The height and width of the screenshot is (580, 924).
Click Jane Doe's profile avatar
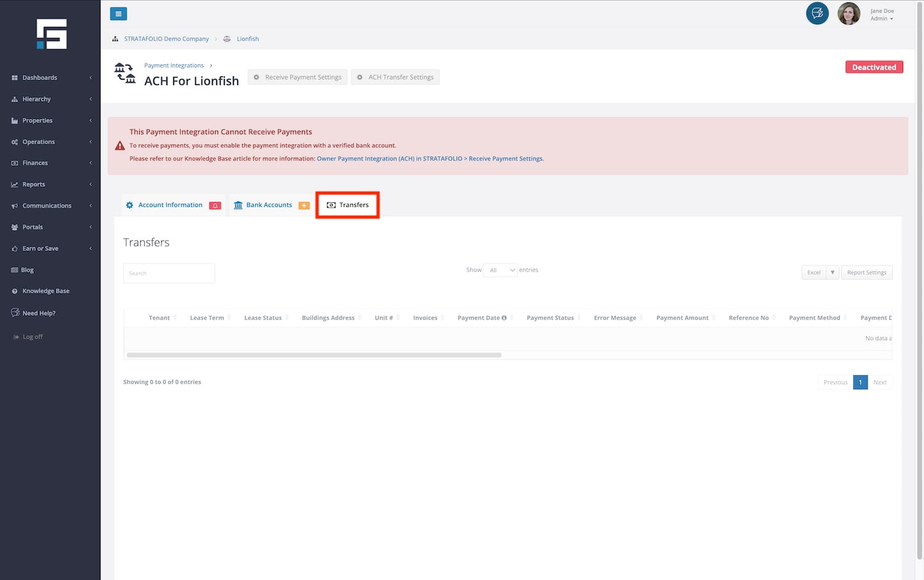point(848,14)
